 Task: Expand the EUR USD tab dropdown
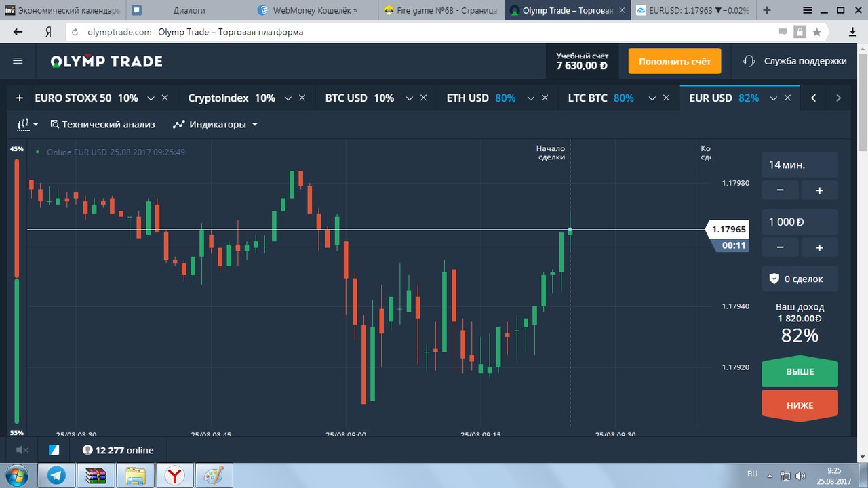(774, 98)
